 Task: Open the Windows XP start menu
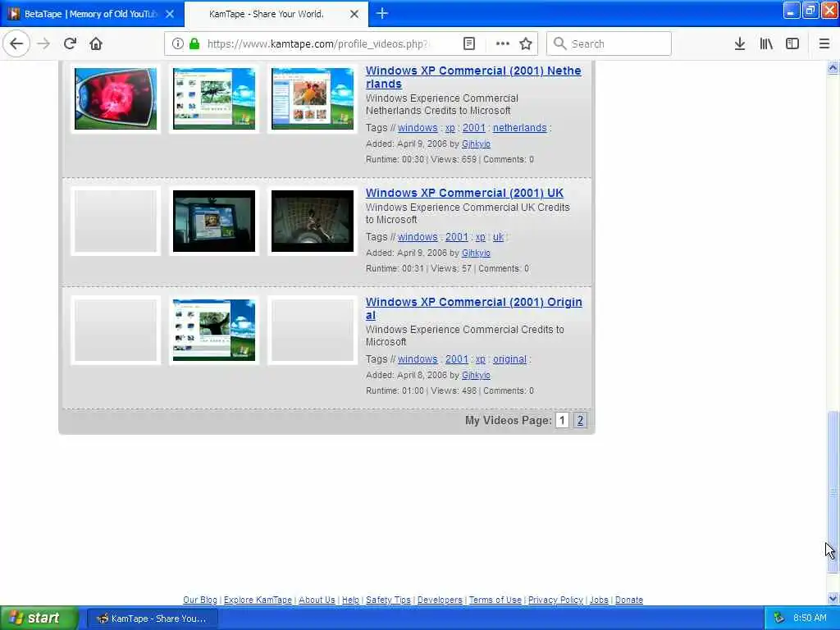(39, 619)
